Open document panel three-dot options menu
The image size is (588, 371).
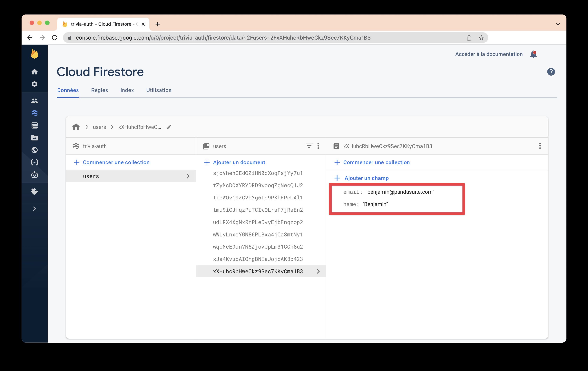click(540, 146)
